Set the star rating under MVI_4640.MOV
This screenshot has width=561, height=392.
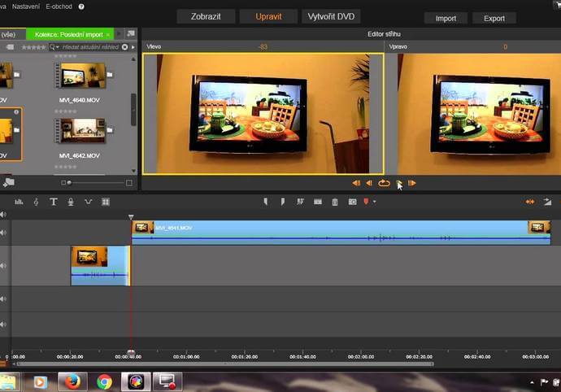[66, 111]
